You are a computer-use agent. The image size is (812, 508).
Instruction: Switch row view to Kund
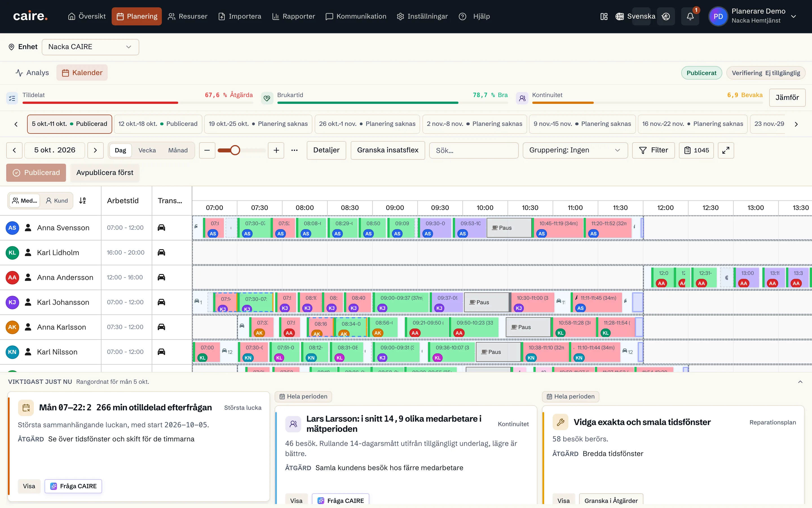click(56, 201)
